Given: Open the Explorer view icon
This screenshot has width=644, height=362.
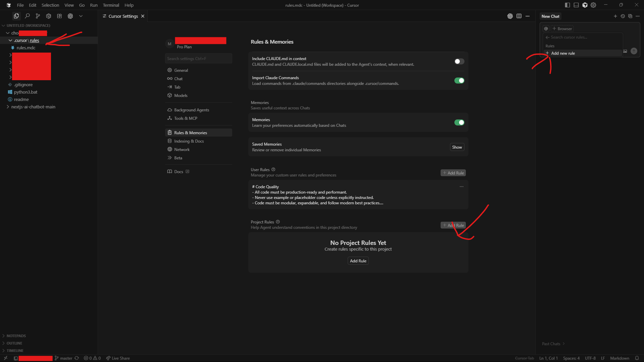Looking at the screenshot, I should coord(16,16).
